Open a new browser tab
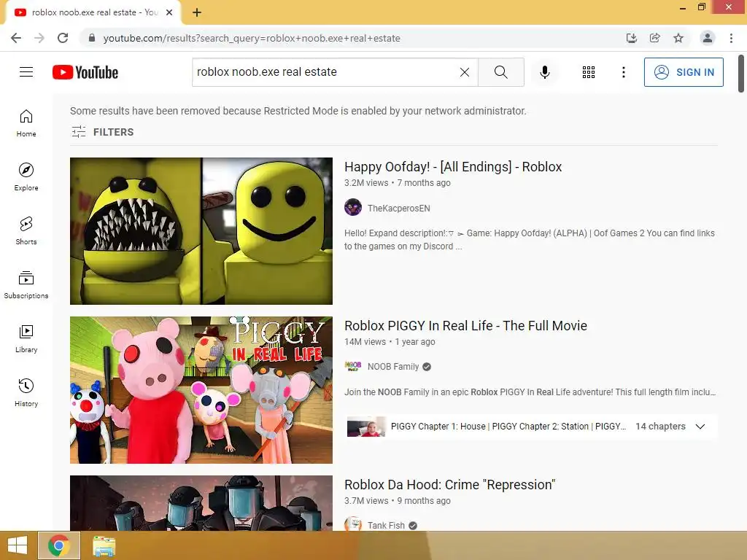 [197, 12]
